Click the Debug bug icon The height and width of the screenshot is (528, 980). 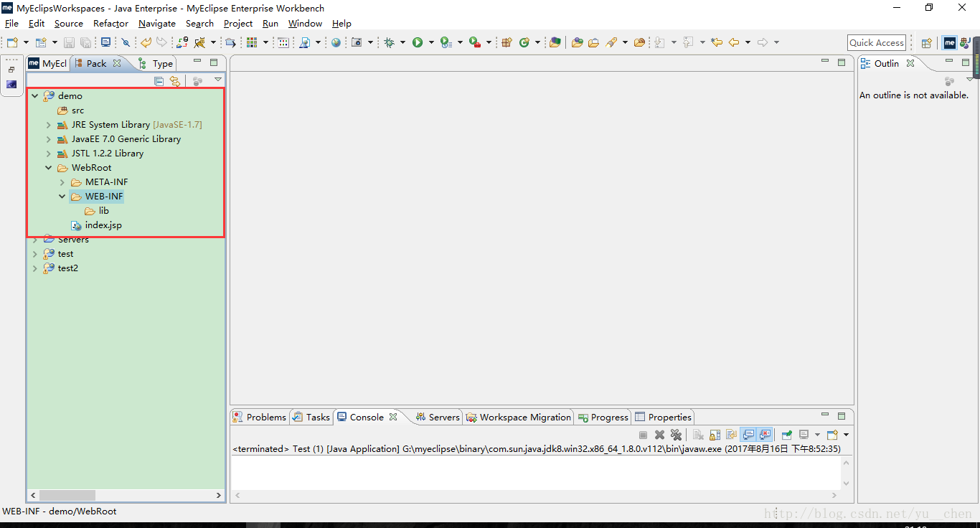click(x=389, y=42)
